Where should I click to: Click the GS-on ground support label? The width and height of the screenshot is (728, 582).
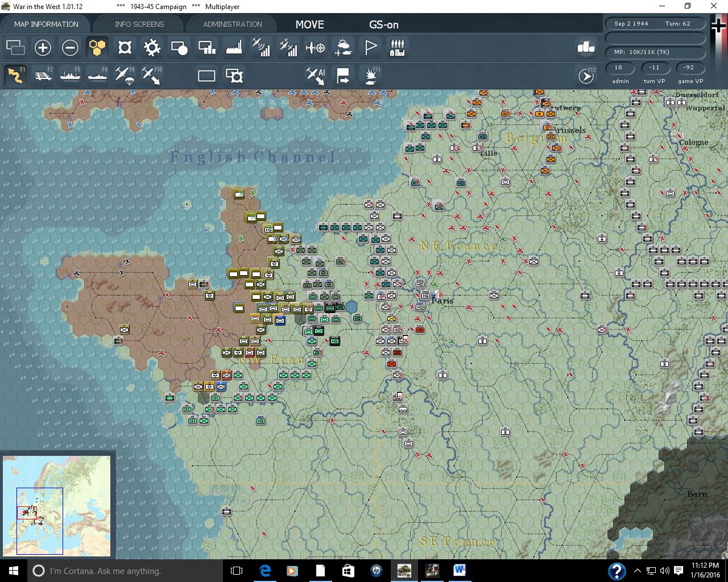(x=384, y=24)
